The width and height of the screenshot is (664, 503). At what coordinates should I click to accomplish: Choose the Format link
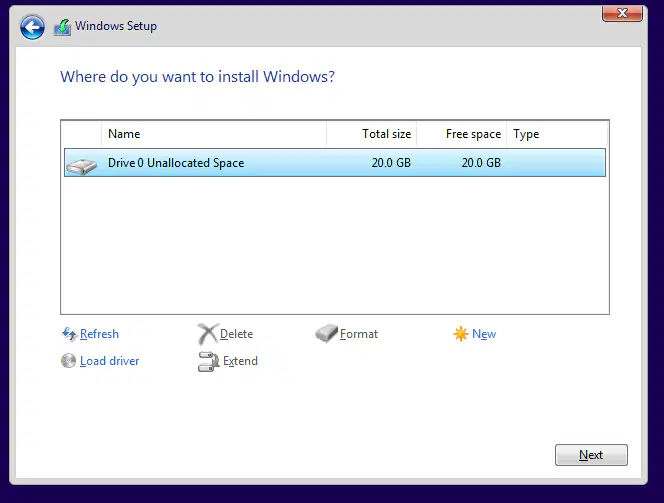coord(359,334)
